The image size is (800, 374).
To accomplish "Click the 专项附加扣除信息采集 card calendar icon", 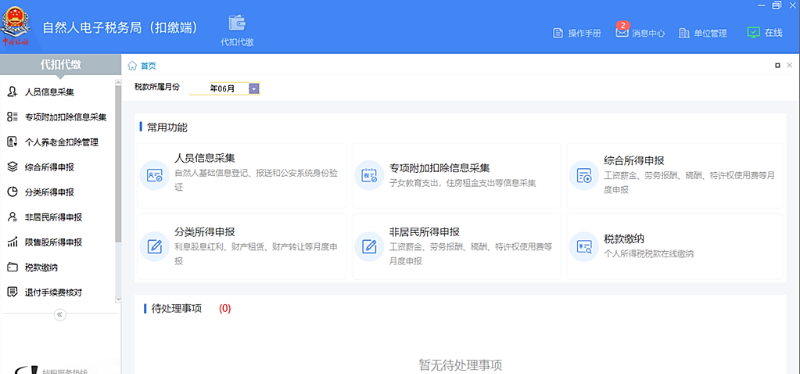I will coord(369,176).
